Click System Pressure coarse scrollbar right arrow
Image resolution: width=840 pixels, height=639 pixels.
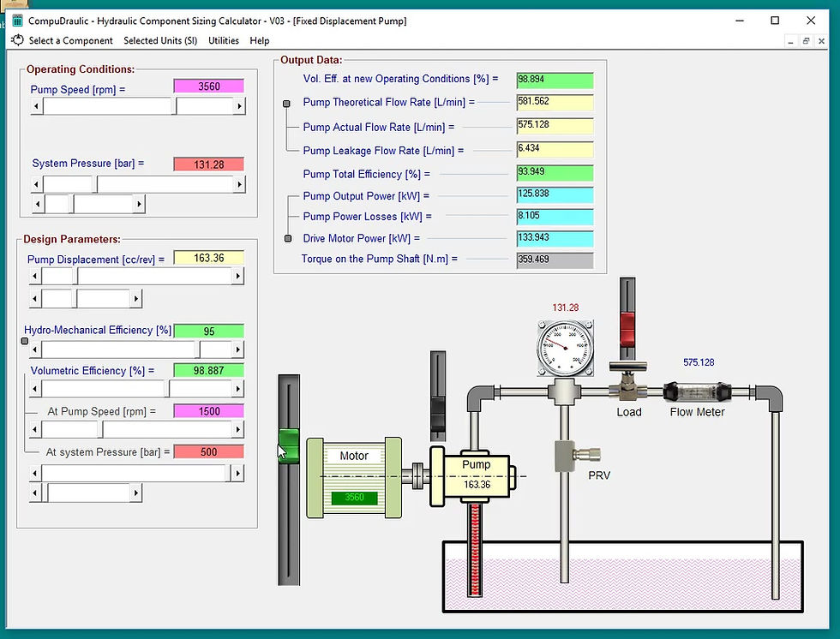pos(239,185)
